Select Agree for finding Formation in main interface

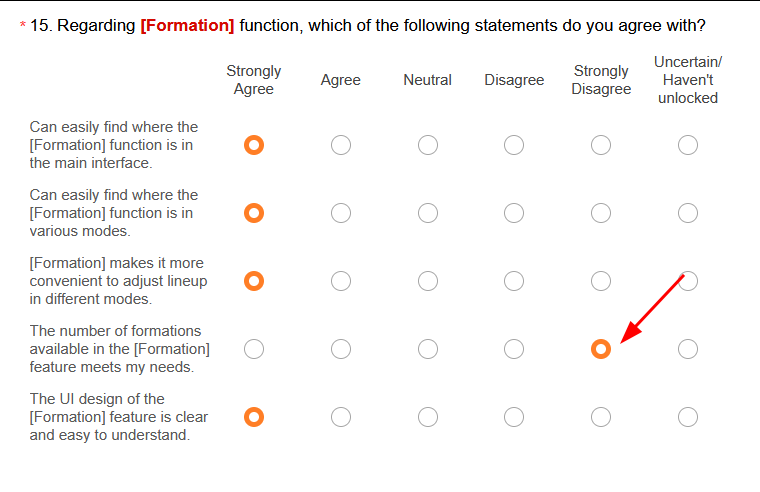point(341,145)
